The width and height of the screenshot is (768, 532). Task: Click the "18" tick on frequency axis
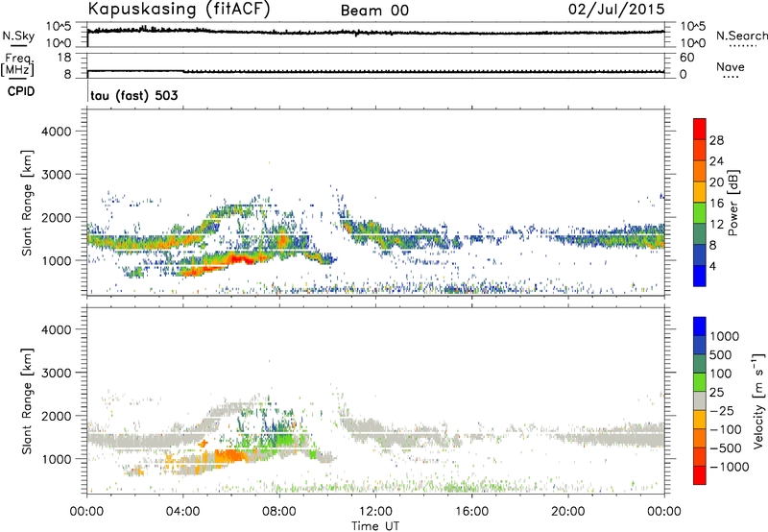(64, 58)
